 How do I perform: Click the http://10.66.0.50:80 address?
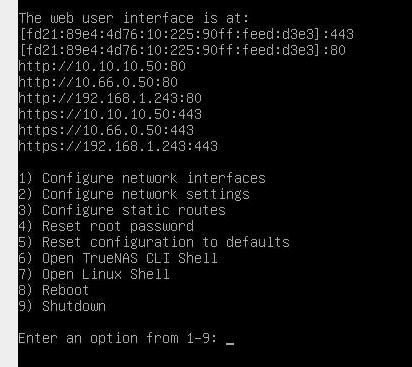tap(98, 82)
